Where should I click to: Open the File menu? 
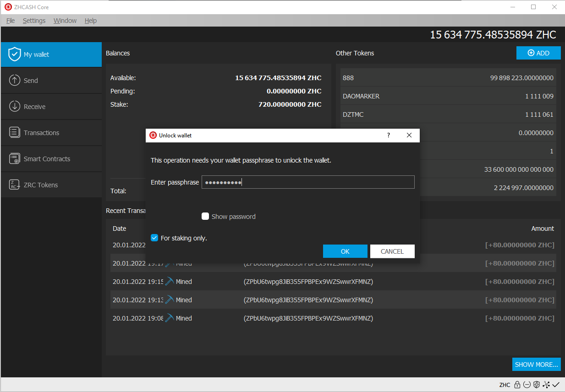pos(11,21)
